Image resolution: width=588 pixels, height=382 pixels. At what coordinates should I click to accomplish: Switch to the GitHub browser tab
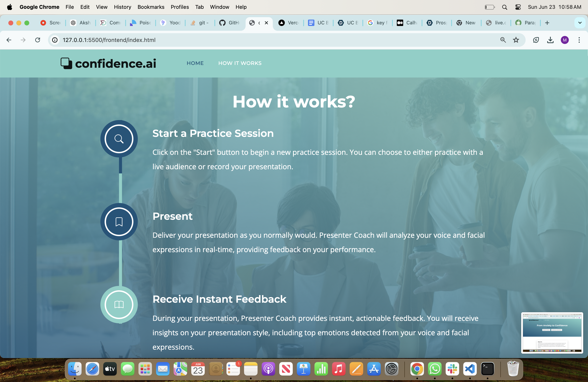(x=230, y=23)
